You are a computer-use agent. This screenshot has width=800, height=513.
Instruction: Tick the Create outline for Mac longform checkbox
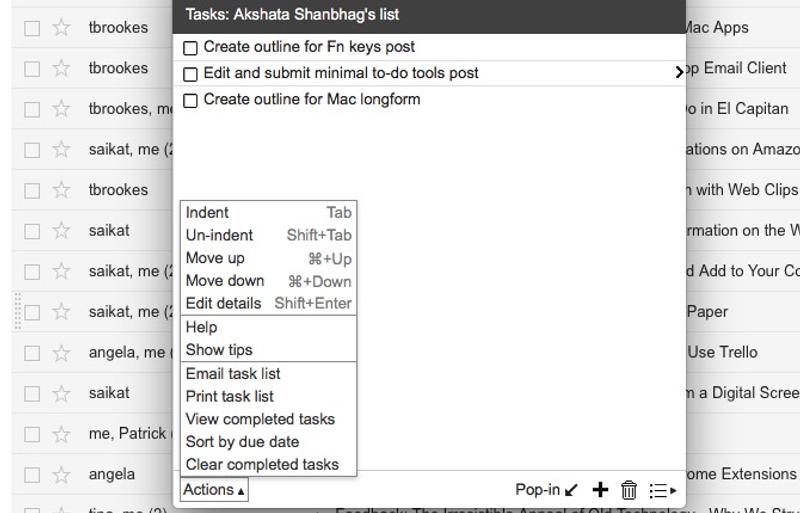tap(191, 100)
